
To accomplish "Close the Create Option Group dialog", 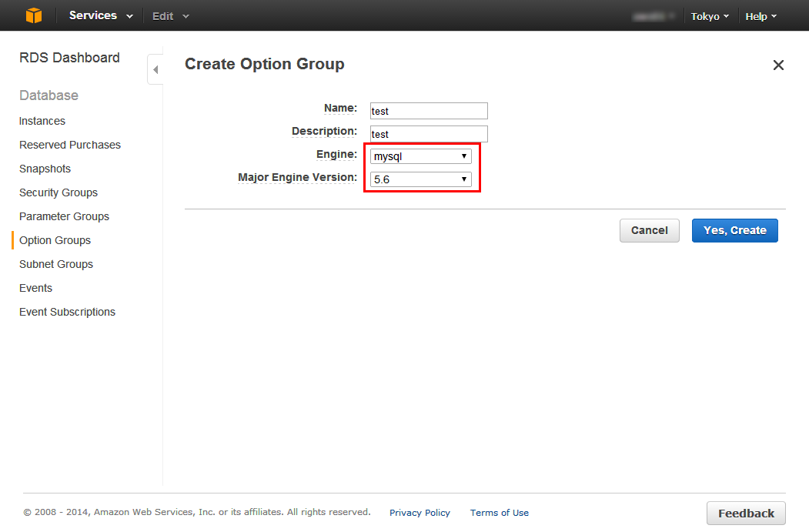I will click(778, 65).
